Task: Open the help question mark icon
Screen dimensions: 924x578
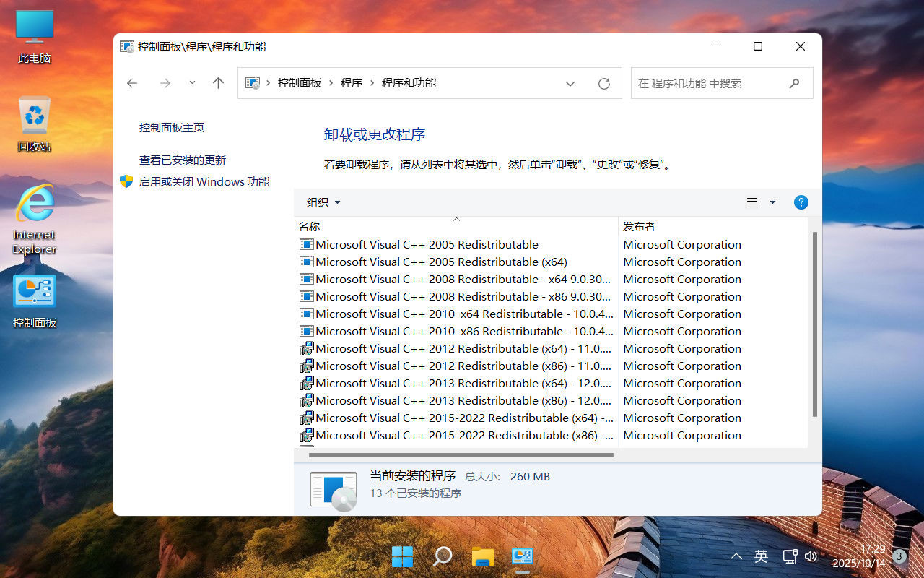Action: (x=801, y=202)
